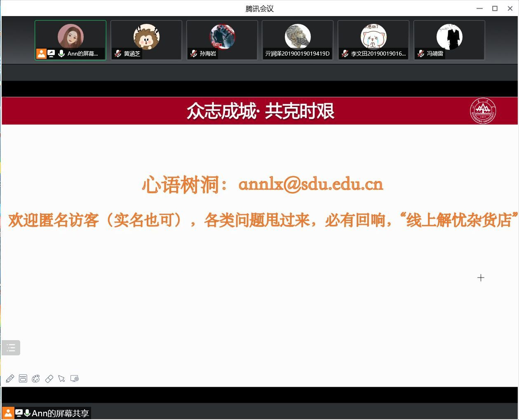Select the mouse pointer tool
The width and height of the screenshot is (519, 420).
click(x=62, y=378)
